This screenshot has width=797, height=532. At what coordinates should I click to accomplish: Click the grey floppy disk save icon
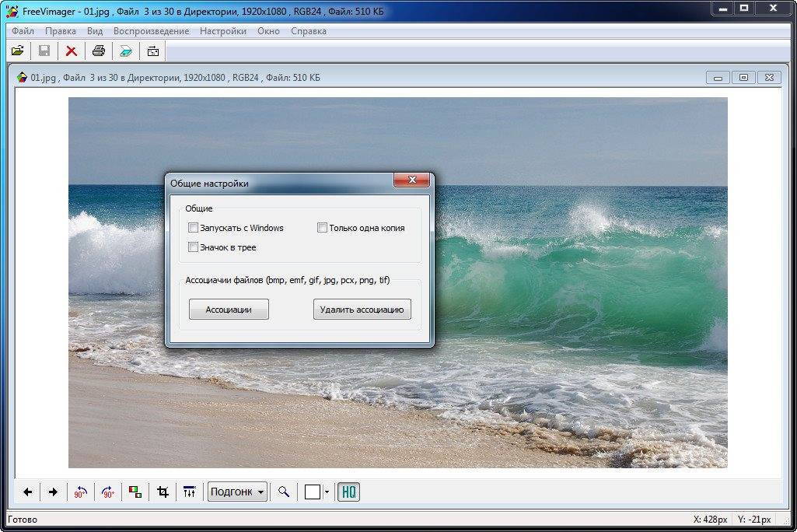44,51
